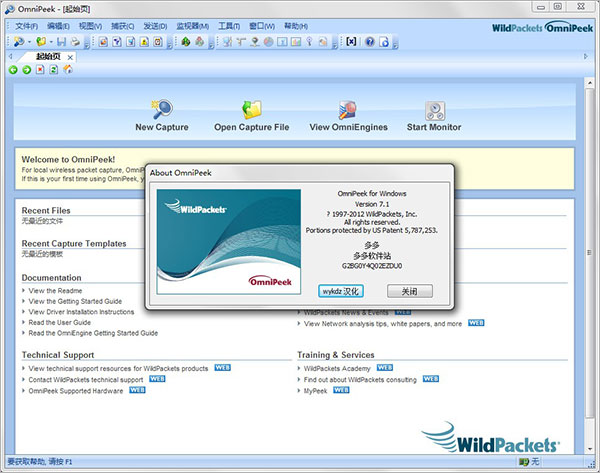Image resolution: width=600 pixels, height=473 pixels.
Task: Click the right tab-scroll arrow at the tab bar end
Action: tap(585, 56)
